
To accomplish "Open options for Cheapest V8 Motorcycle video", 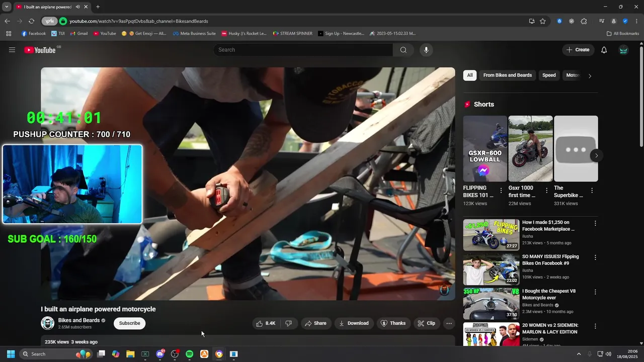I will 595,292.
